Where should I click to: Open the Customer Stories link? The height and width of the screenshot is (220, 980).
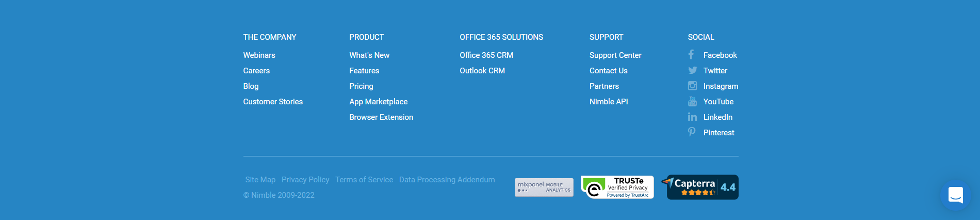tap(273, 102)
